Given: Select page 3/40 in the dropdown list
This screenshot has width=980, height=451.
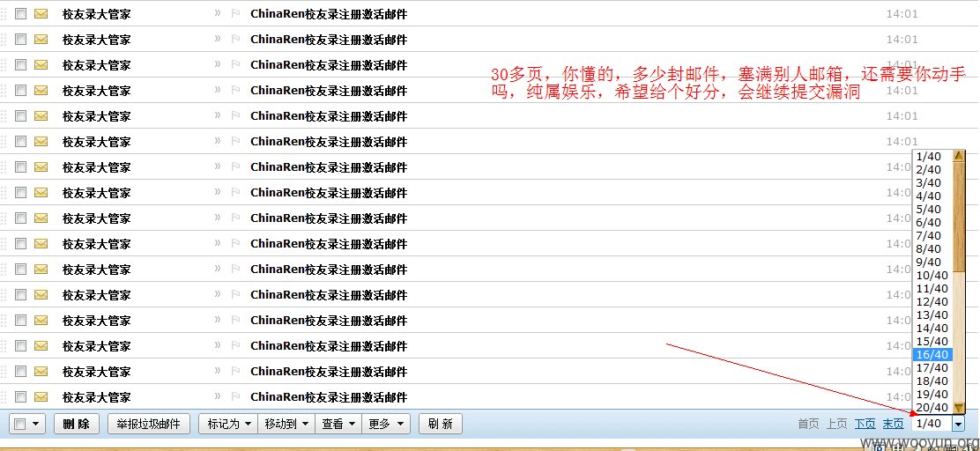Looking at the screenshot, I should click(x=932, y=182).
